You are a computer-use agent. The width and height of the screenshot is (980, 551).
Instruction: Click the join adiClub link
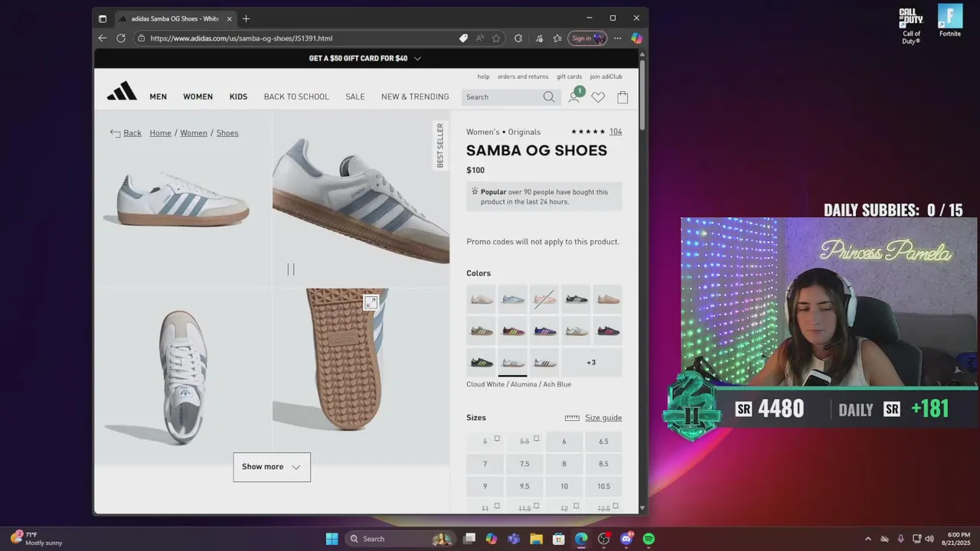click(606, 77)
